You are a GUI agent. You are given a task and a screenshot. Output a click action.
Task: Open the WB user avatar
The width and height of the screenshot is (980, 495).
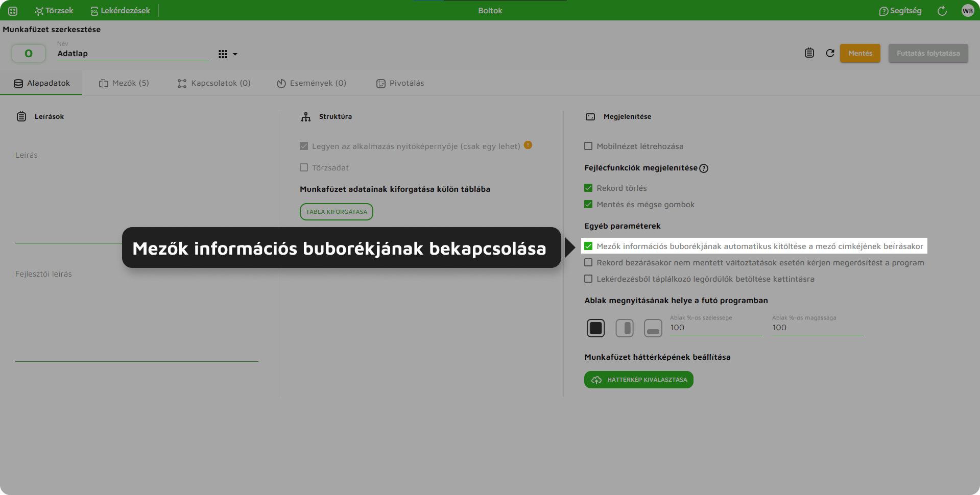967,11
